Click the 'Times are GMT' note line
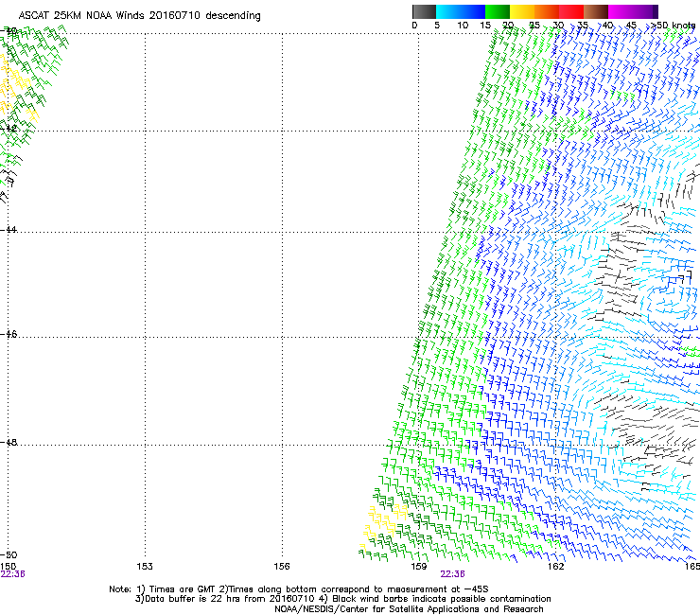 (299, 589)
